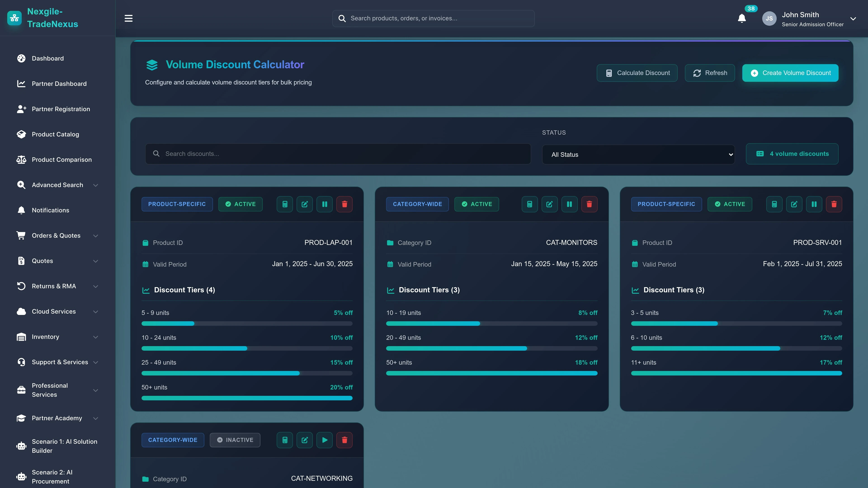The width and height of the screenshot is (868, 488).
Task: Edit the PROD-SRV-001 discount via pencil icon
Action: pyautogui.click(x=794, y=204)
